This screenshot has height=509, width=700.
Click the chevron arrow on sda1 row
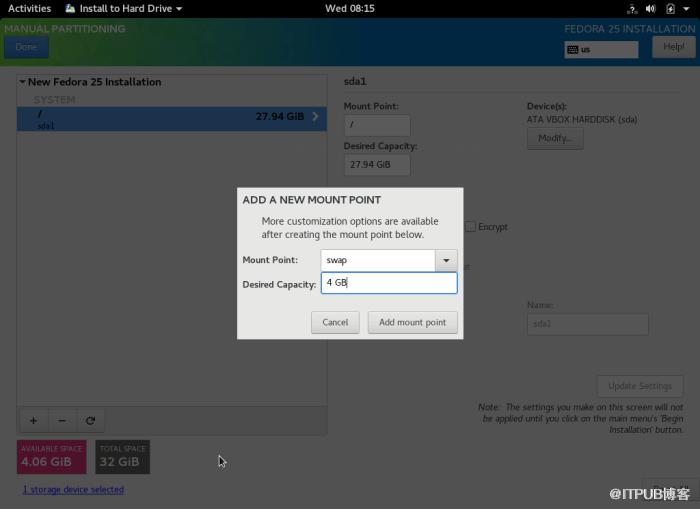[315, 117]
